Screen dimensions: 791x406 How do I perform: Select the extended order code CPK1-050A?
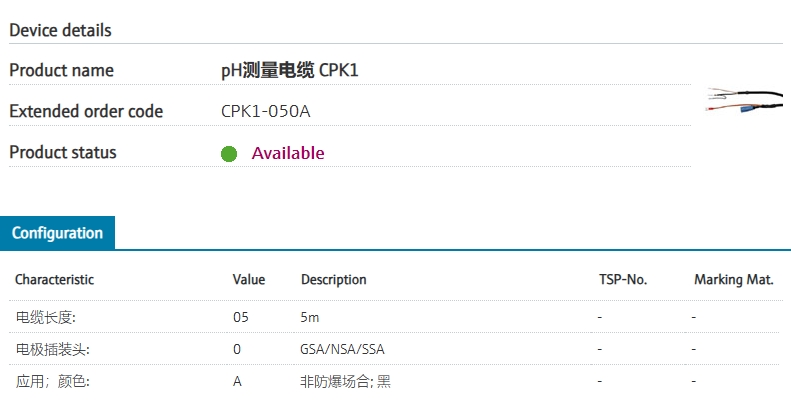click(x=265, y=111)
